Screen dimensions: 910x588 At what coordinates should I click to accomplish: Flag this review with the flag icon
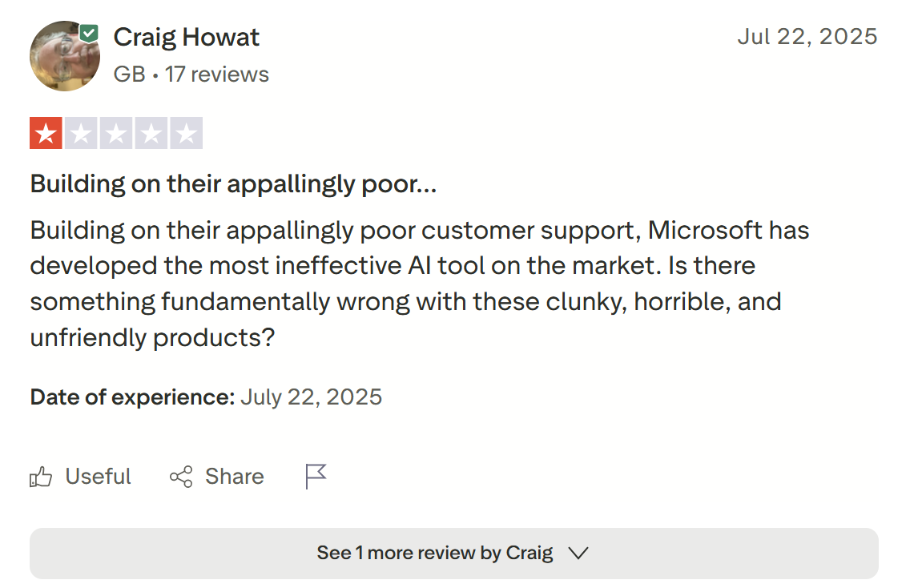(x=316, y=477)
